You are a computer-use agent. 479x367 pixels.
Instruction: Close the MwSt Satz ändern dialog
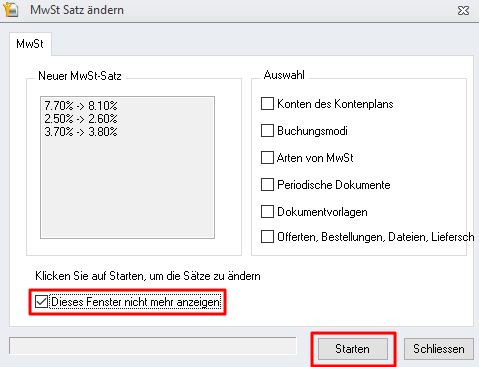463,10
